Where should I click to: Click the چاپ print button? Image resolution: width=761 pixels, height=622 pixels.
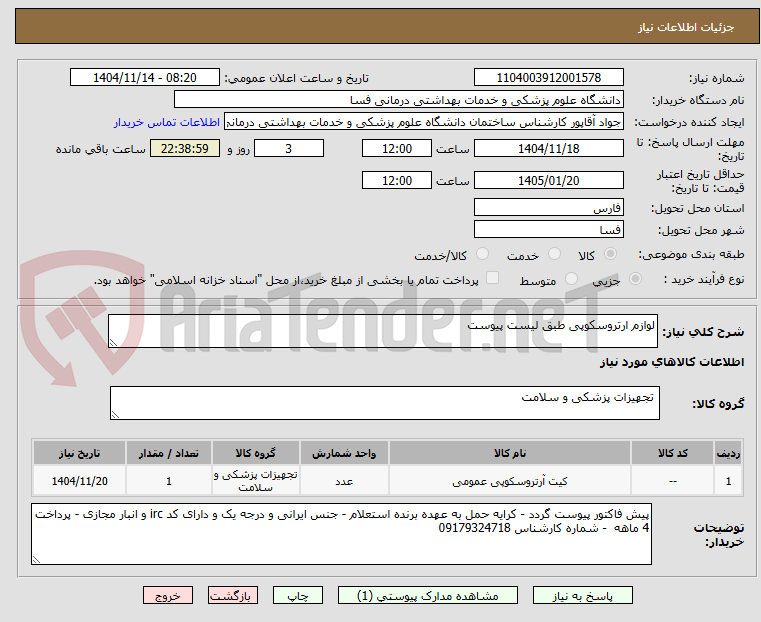click(298, 595)
